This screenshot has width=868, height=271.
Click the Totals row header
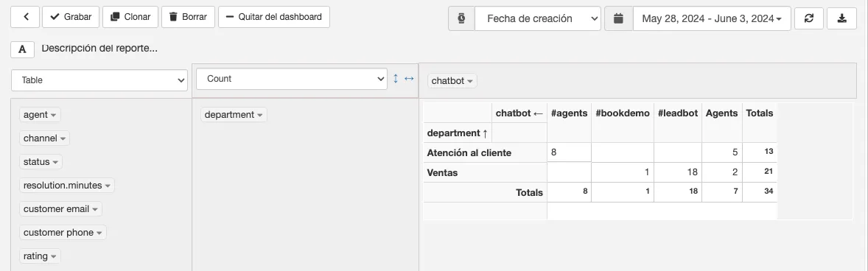[x=485, y=192]
